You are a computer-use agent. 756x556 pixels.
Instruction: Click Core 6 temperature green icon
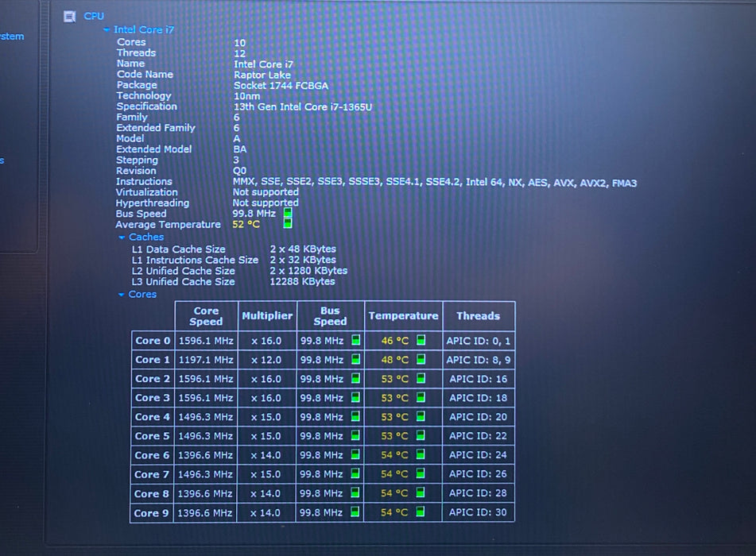pyautogui.click(x=421, y=454)
